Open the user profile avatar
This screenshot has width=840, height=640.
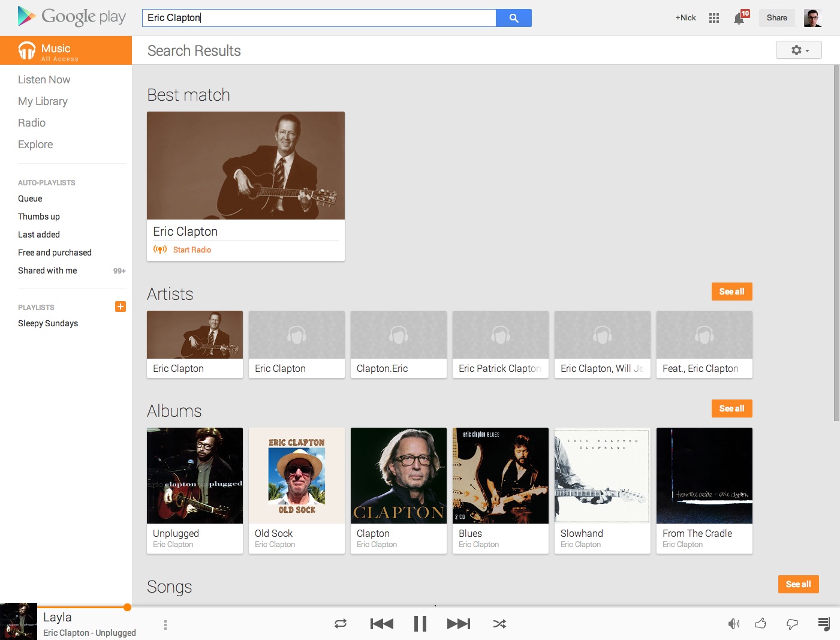(812, 18)
